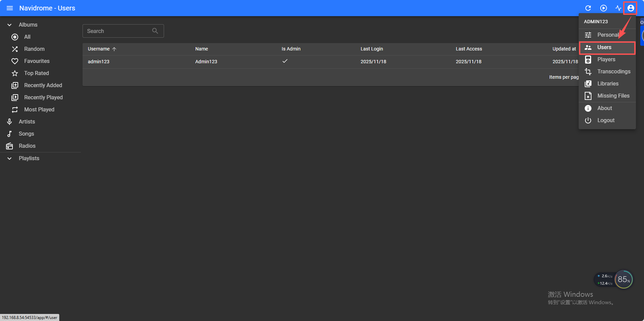
Task: Click the Admin123 name cell
Action: tap(206, 62)
